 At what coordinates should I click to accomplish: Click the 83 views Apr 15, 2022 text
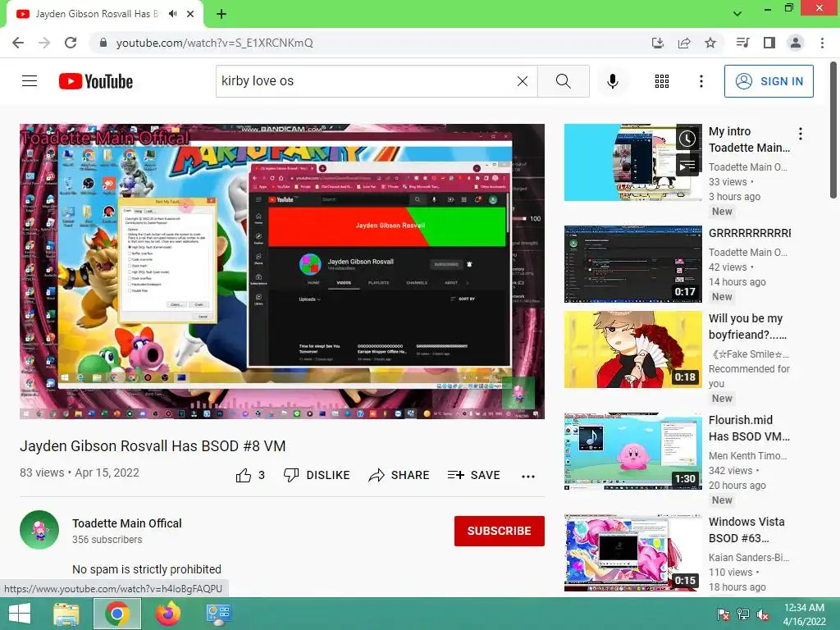point(80,473)
